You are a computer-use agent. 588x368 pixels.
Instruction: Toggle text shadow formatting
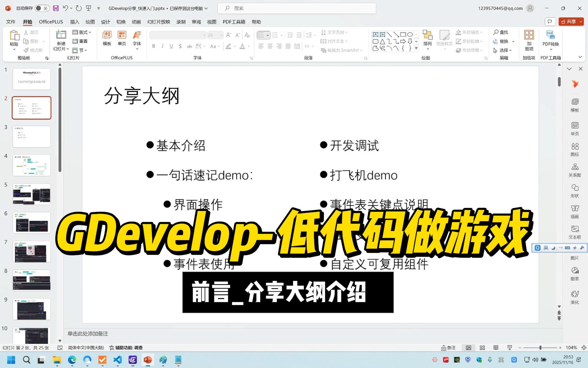click(x=180, y=46)
